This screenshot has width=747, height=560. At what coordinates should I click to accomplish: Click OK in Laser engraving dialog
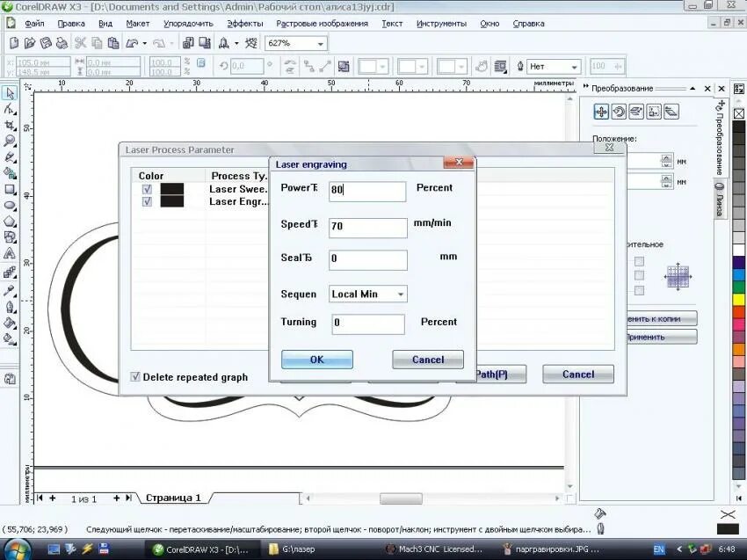tap(316, 360)
